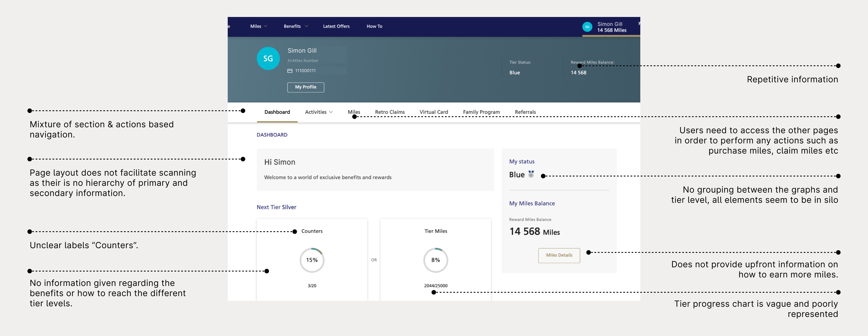Open the Activities tab
This screenshot has width=868, height=336.
[316, 112]
